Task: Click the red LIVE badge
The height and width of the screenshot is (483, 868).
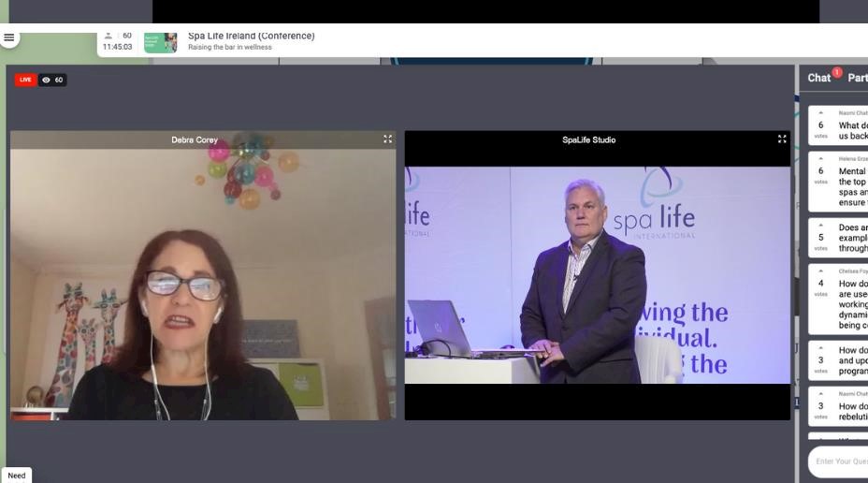Action: [x=25, y=80]
